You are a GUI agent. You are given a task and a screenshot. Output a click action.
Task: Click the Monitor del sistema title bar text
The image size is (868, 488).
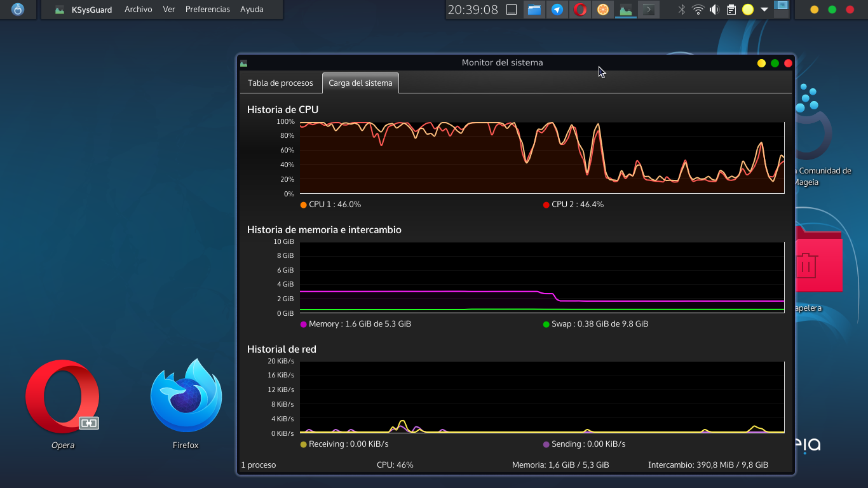tap(502, 63)
